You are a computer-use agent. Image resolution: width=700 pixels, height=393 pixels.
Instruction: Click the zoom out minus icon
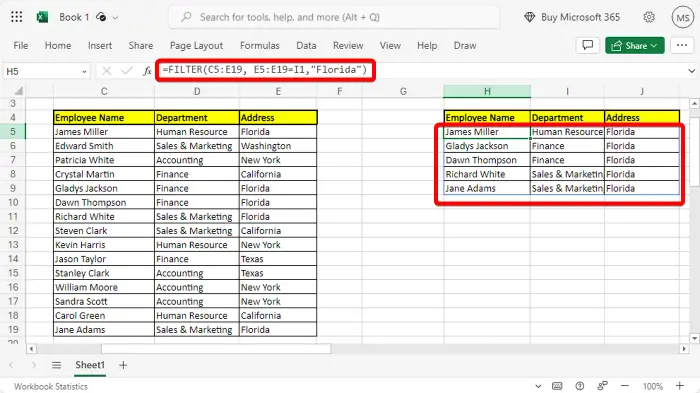(625, 386)
